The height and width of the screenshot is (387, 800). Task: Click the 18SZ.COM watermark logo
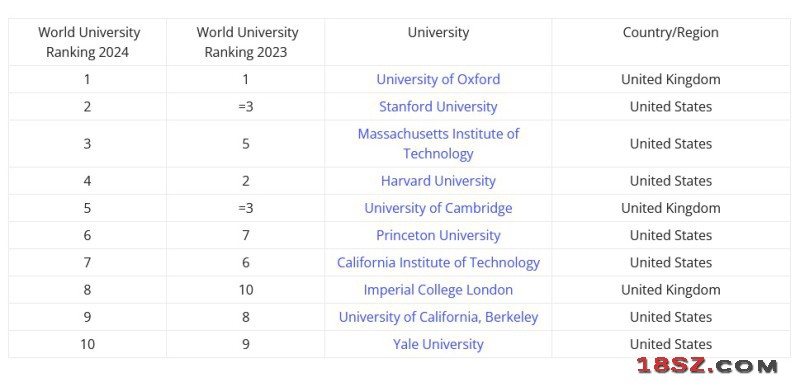[x=707, y=366]
